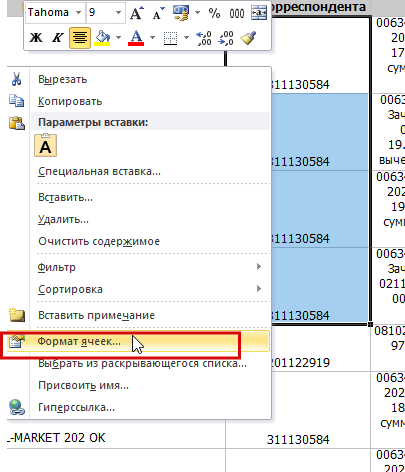Apply yellow fill color bucket
This screenshot has width=405, height=472.
(102, 38)
